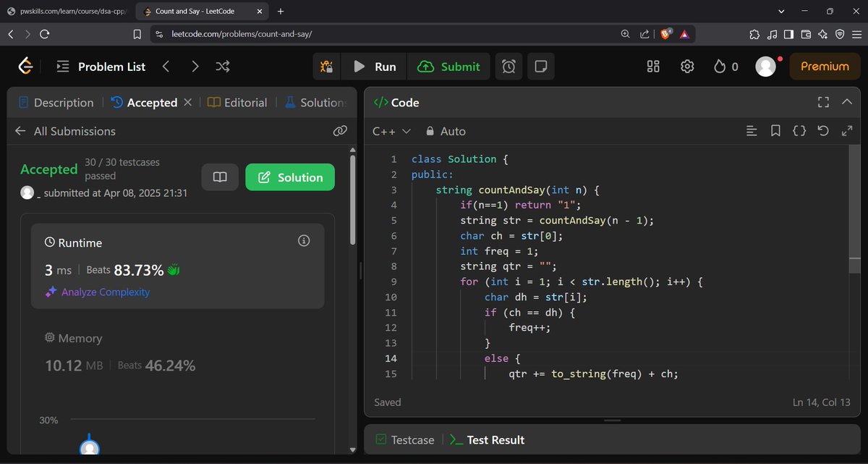Click the Premium button
Image resolution: width=868 pixels, height=464 pixels.
pyautogui.click(x=825, y=67)
